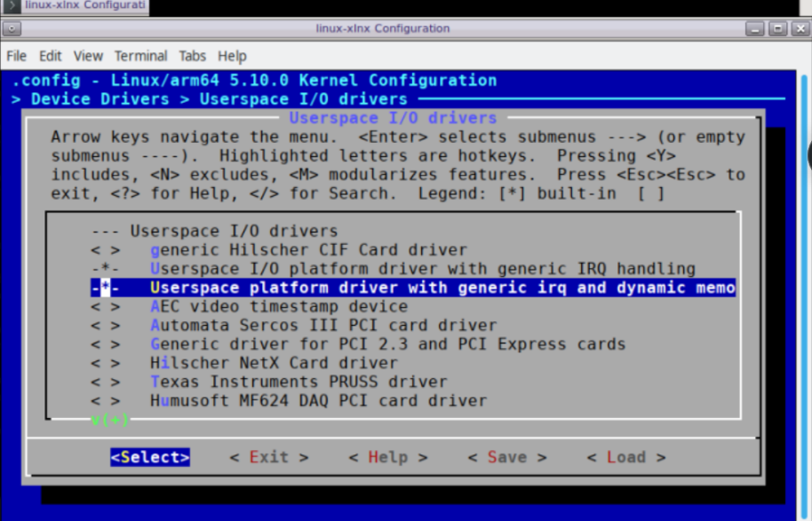
Task: Click the Save button
Action: pyautogui.click(x=507, y=457)
